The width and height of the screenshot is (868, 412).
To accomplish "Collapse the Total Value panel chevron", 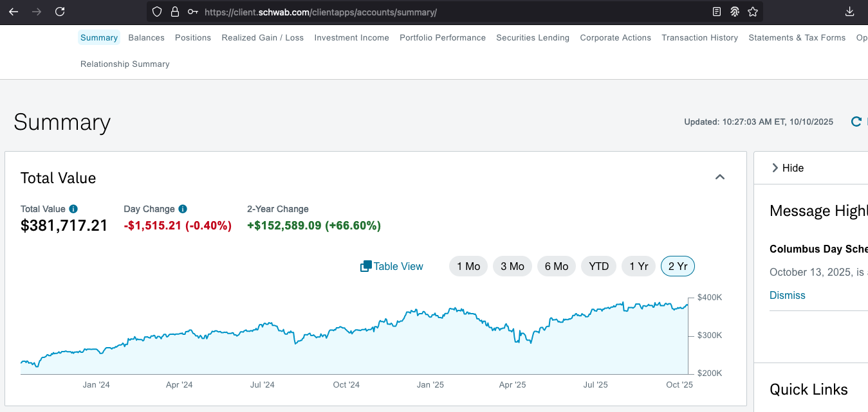I will 720,177.
